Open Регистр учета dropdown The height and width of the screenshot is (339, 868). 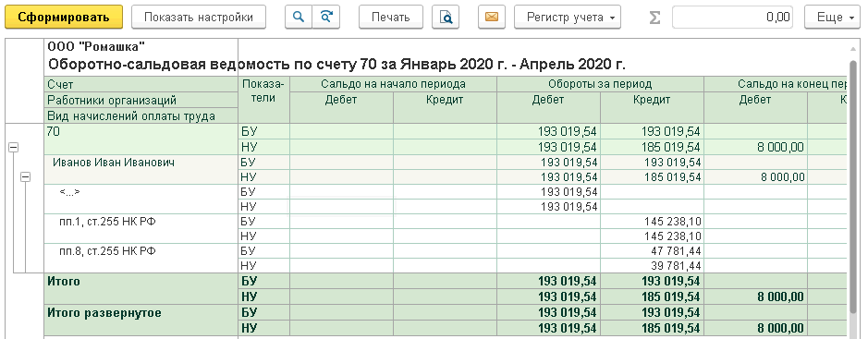[x=568, y=18]
